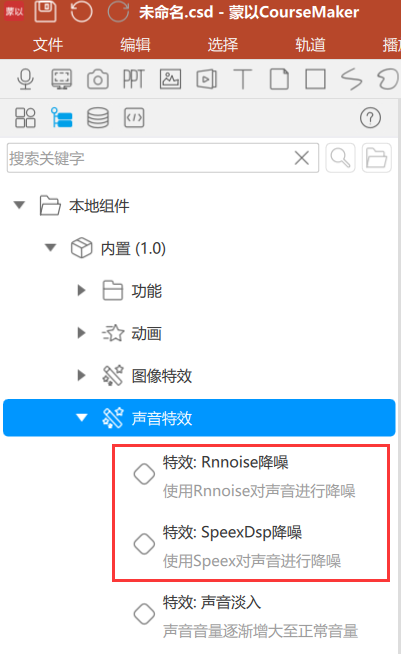Open the PPT import tool
Image resolution: width=401 pixels, height=654 pixels.
pos(134,79)
